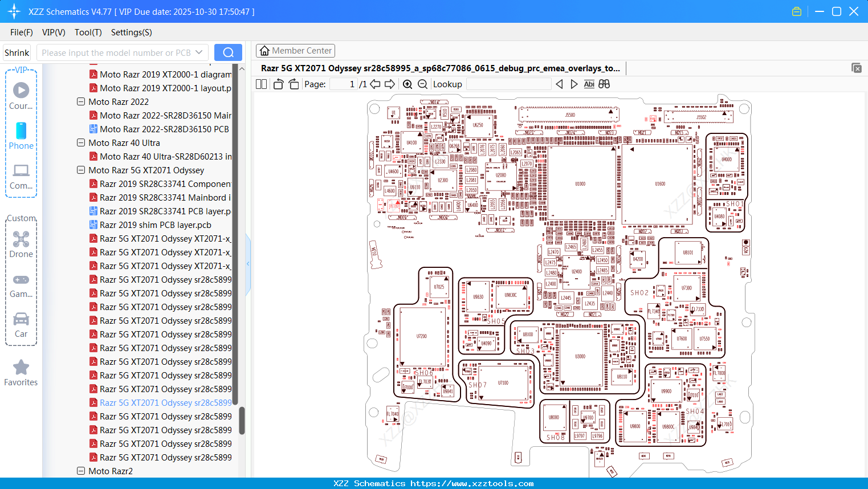Image resolution: width=868 pixels, height=489 pixels.
Task: Rotate the schematic counterclockwise
Action: click(x=278, y=84)
